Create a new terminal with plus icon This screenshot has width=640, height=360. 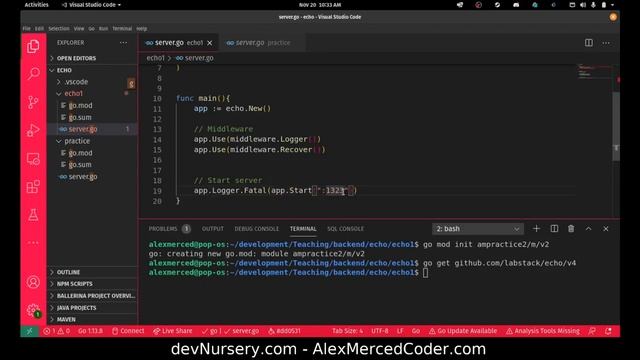coord(536,229)
